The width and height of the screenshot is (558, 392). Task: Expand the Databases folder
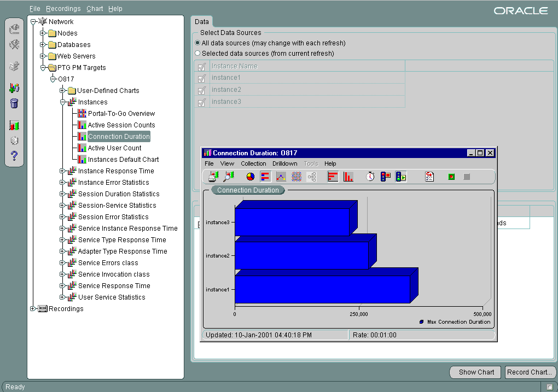43,44
